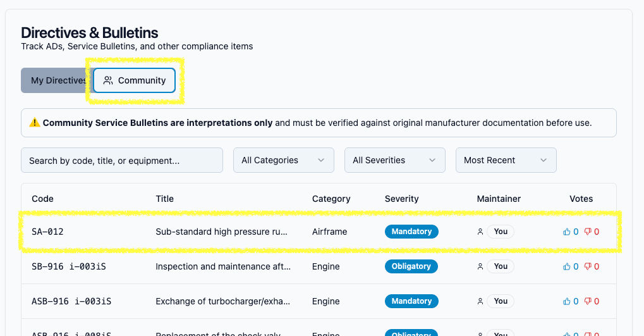This screenshot has height=336, width=644.
Task: Click the Mandatory badge on SA-012
Action: tap(411, 232)
